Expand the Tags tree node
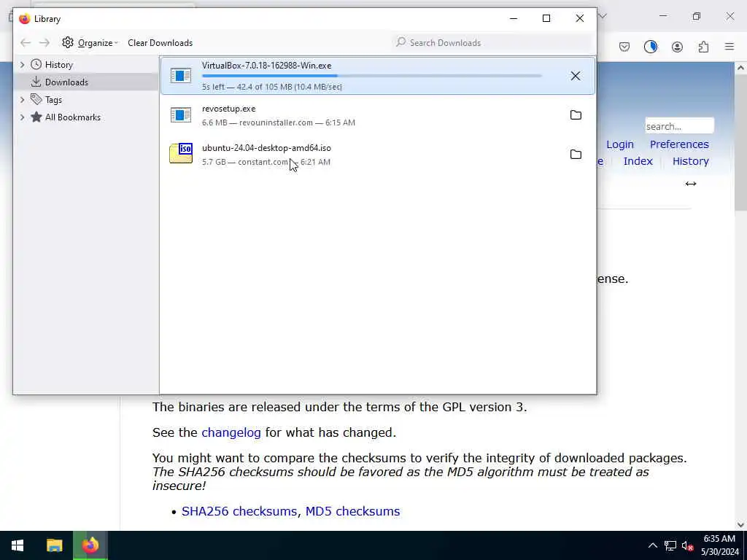The height and width of the screenshot is (560, 747). click(22, 99)
